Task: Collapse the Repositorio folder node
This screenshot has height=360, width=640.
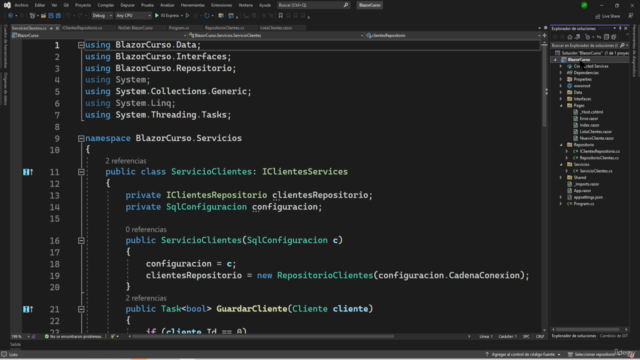Action: (561, 144)
